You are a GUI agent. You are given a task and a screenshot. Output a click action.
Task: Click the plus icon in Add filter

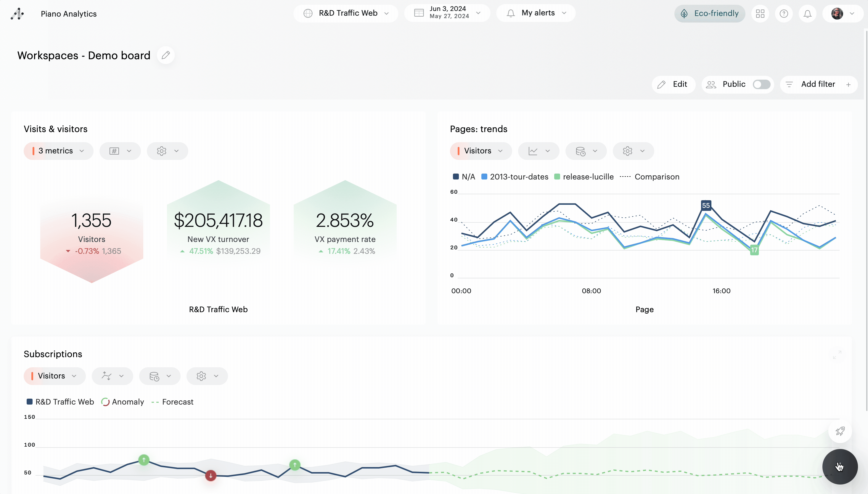[x=848, y=84]
